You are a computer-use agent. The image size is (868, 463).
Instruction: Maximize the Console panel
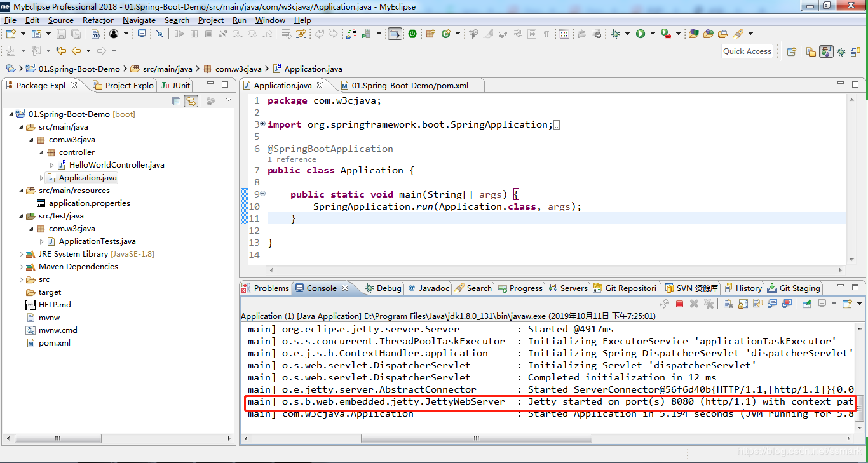pos(855,287)
